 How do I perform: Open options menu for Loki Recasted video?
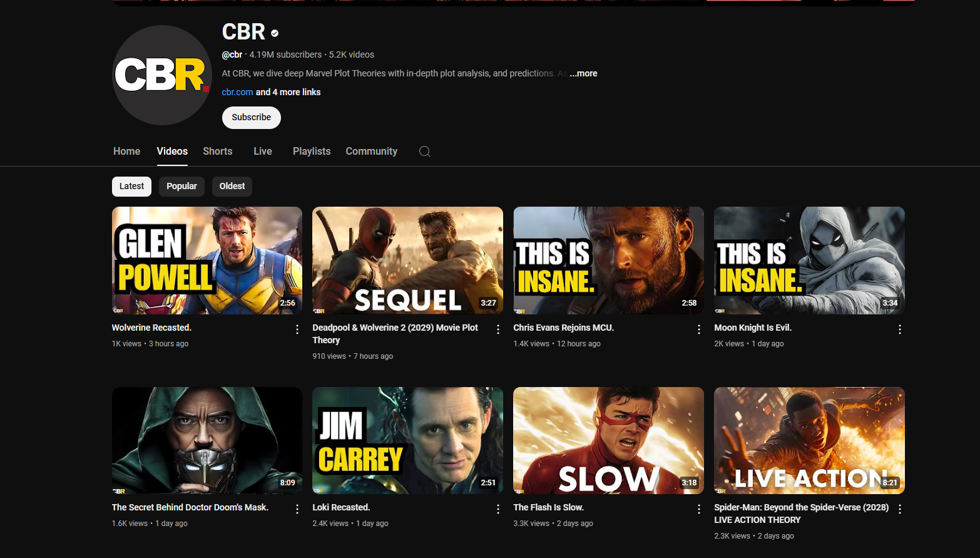pos(498,509)
